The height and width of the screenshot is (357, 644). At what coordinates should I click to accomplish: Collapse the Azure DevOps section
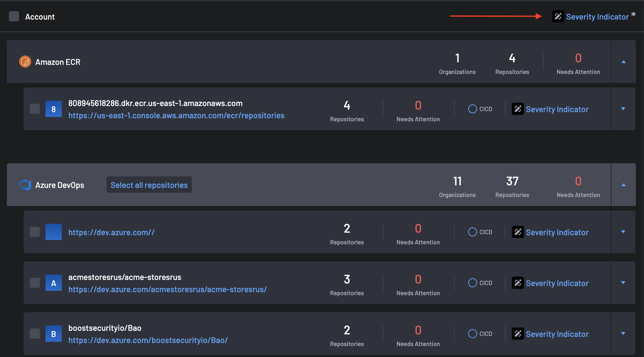(x=623, y=185)
